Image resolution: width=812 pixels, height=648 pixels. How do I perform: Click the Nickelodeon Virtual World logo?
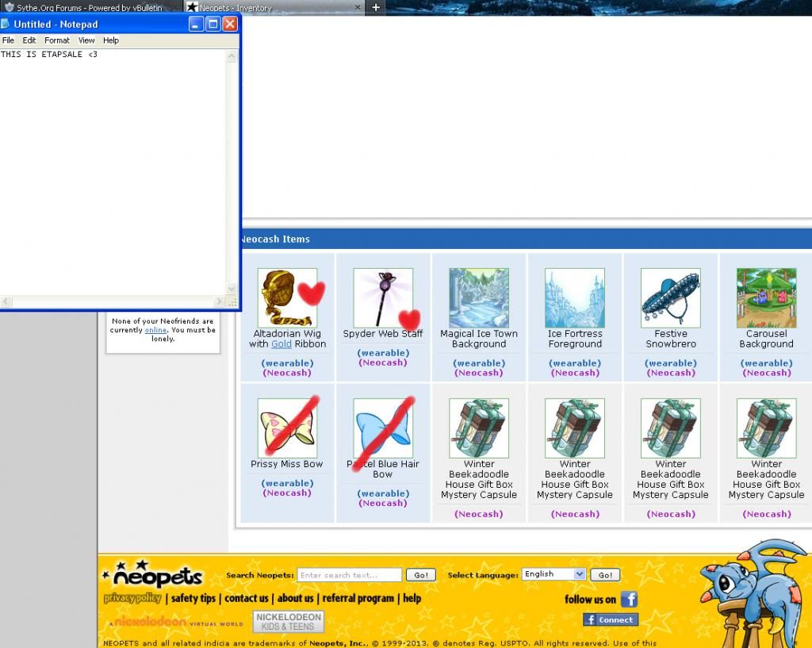[x=176, y=622]
